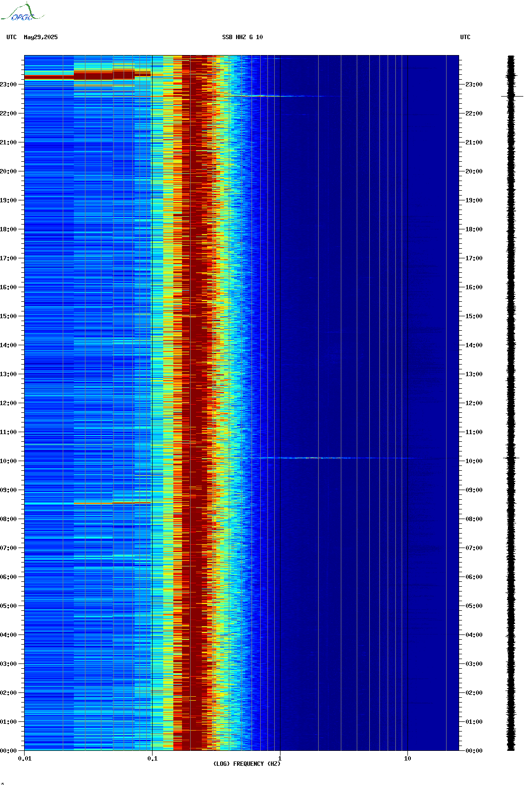Click the 0.01 frequency axis label
The width and height of the screenshot is (532, 789).
[x=25, y=759]
